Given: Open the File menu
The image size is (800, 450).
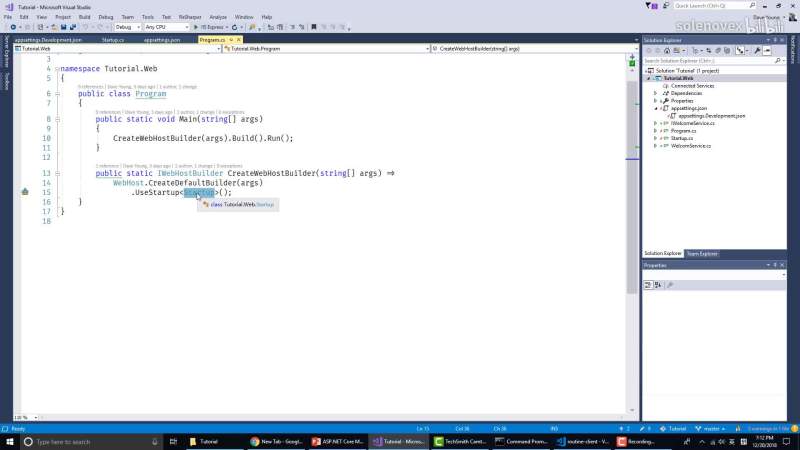Looking at the screenshot, I should (8, 17).
